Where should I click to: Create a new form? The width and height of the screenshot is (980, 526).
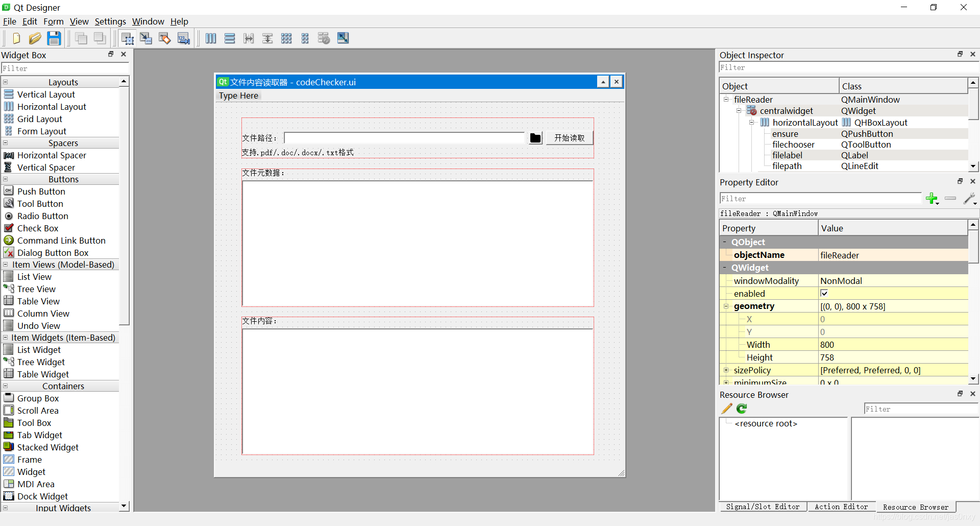point(16,38)
